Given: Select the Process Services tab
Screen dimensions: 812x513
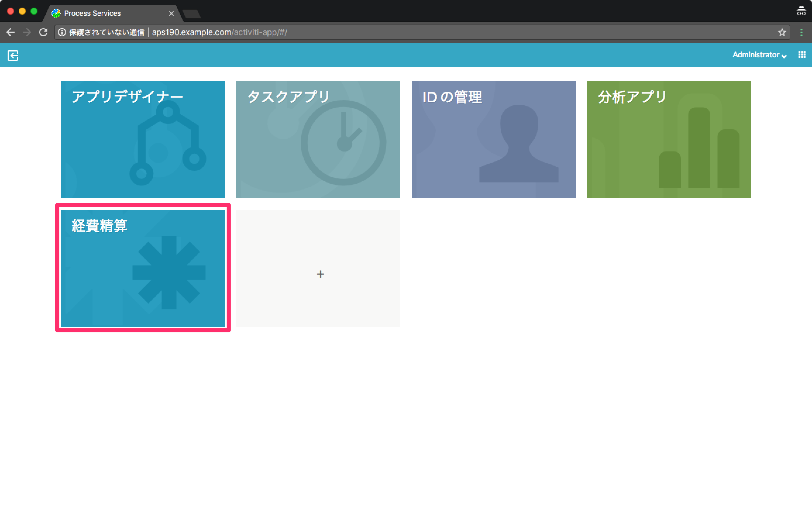Looking at the screenshot, I should pos(113,13).
